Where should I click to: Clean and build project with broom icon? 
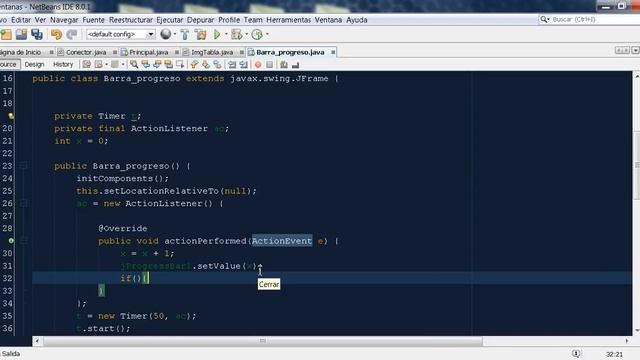[x=201, y=35]
